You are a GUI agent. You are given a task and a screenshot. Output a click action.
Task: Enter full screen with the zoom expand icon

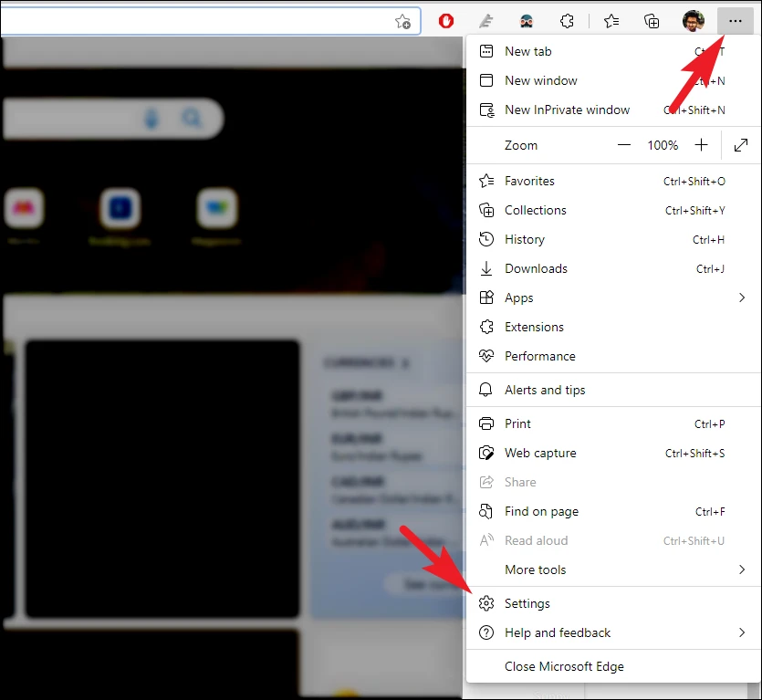tap(741, 145)
